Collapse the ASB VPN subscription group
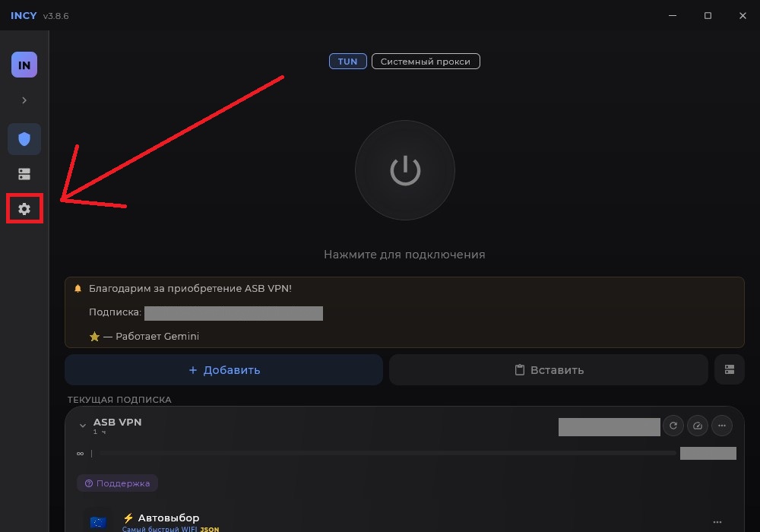760x532 pixels. [x=82, y=426]
